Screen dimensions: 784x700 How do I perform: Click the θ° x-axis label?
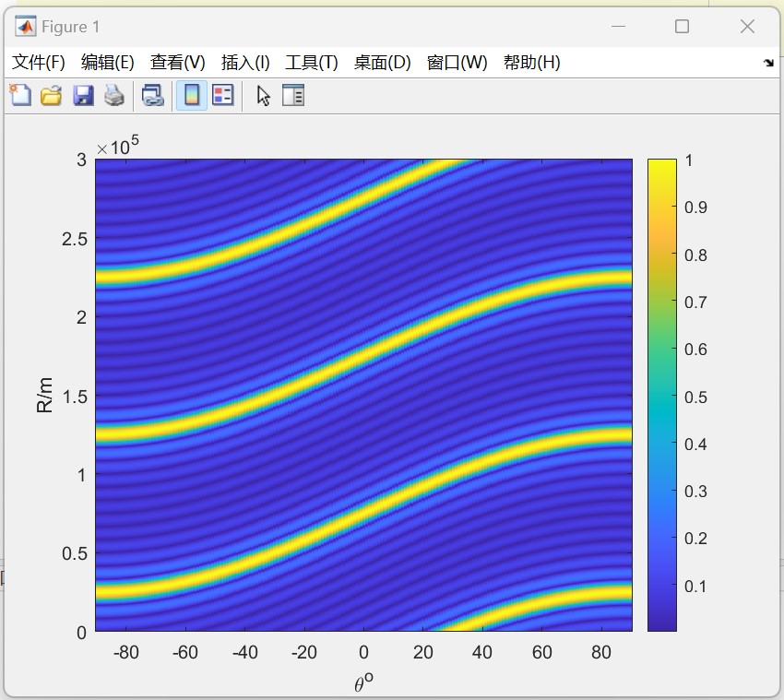coord(363,682)
